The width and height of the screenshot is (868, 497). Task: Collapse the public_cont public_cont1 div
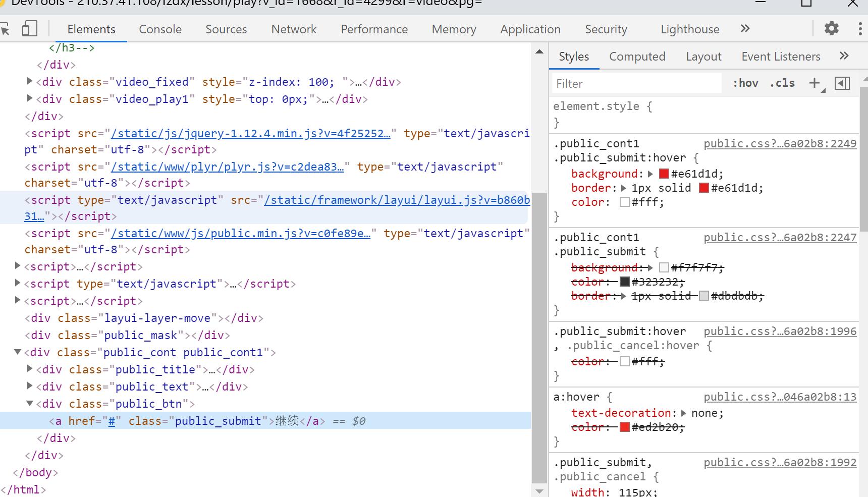coord(18,352)
